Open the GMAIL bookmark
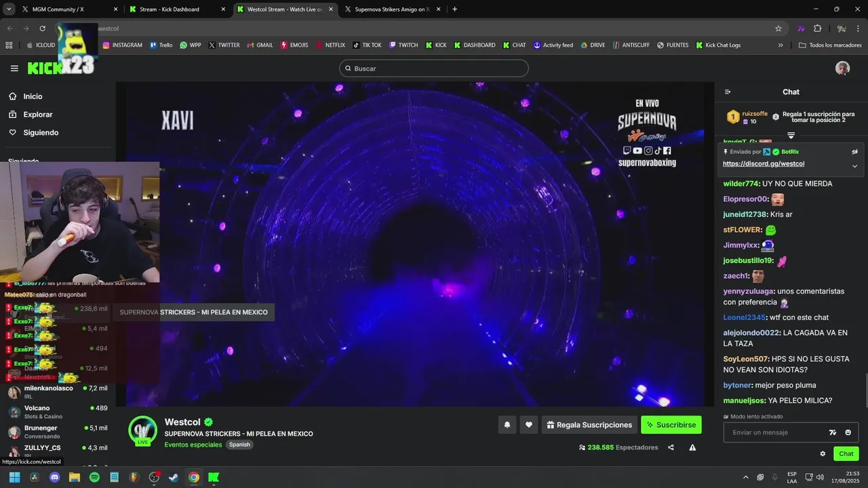The image size is (868, 488). 260,45
